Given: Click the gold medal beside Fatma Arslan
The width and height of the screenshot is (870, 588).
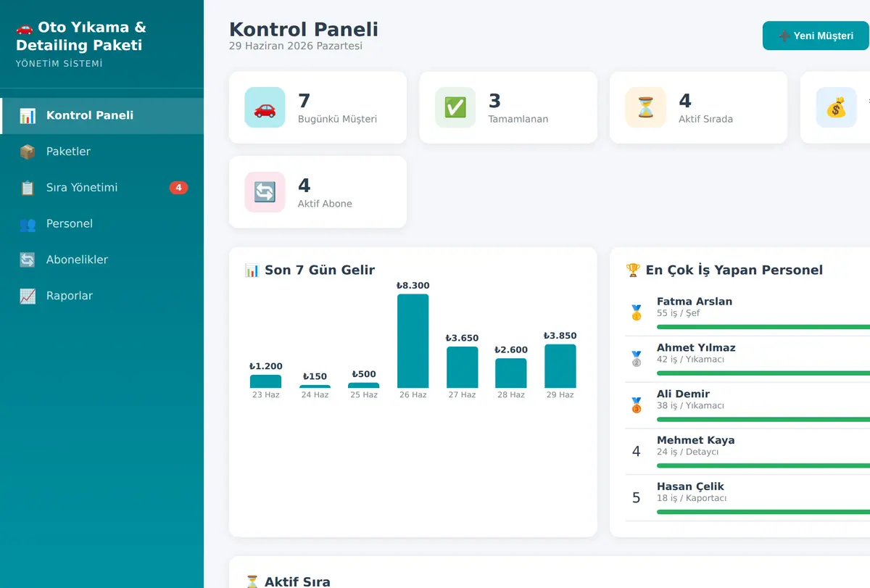Looking at the screenshot, I should (637, 312).
